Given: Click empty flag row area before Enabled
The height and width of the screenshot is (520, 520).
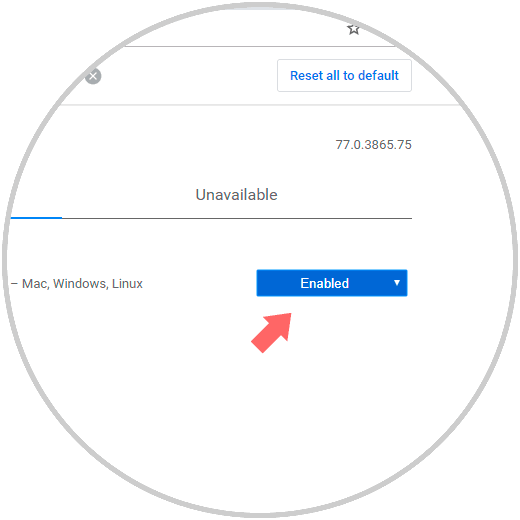Looking at the screenshot, I should coord(200,283).
